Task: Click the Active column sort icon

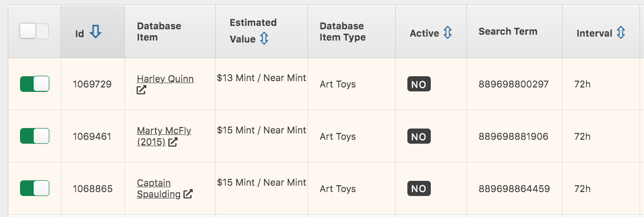Action: tap(448, 33)
